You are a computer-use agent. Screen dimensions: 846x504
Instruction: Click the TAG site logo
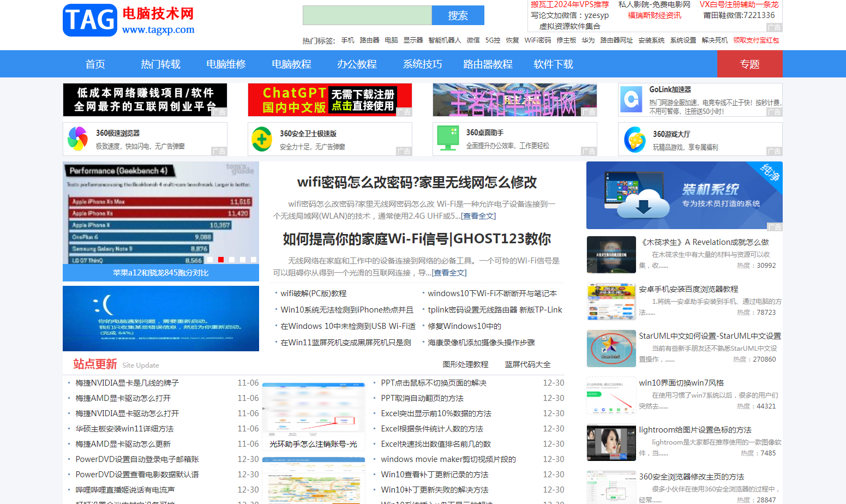tap(129, 20)
